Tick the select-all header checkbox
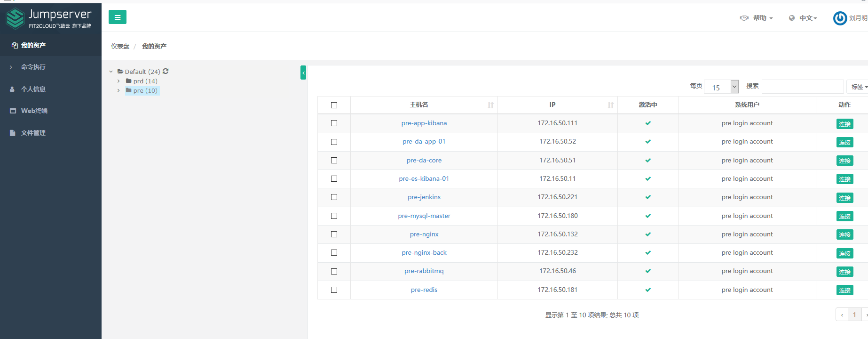The image size is (868, 339). 334,105
